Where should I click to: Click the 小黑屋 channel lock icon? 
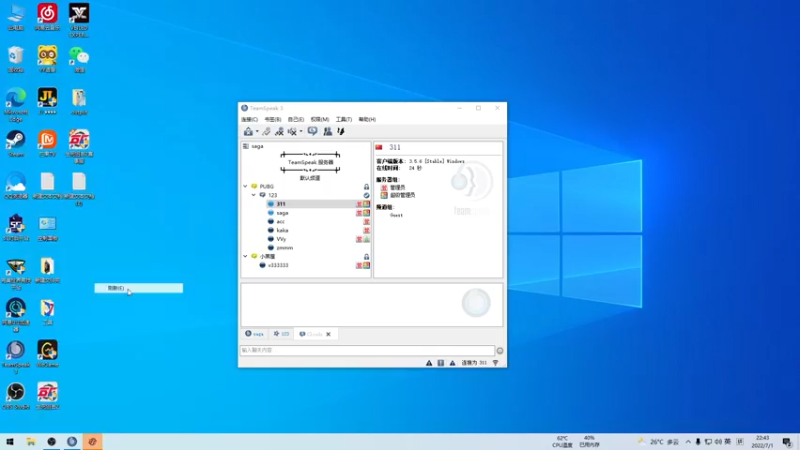click(366, 257)
